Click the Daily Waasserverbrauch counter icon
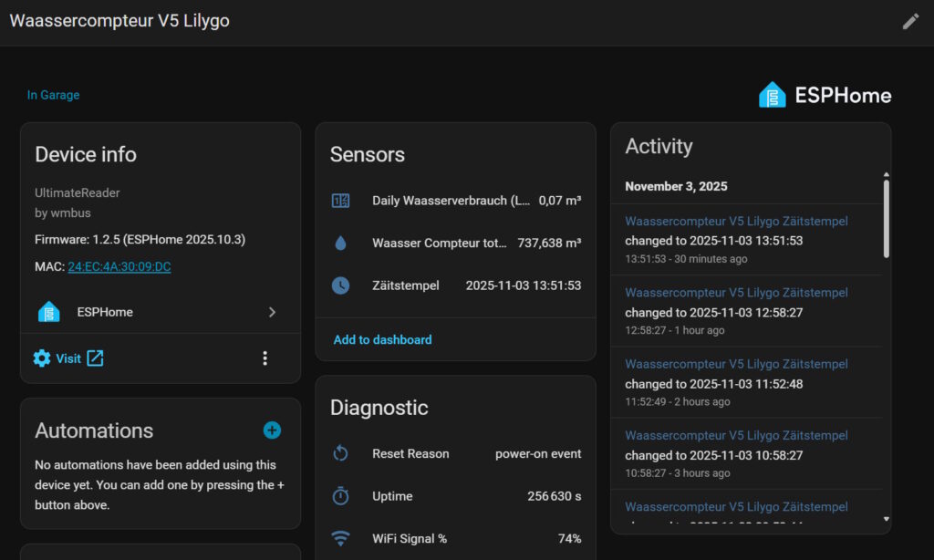This screenshot has width=934, height=560. coord(340,201)
